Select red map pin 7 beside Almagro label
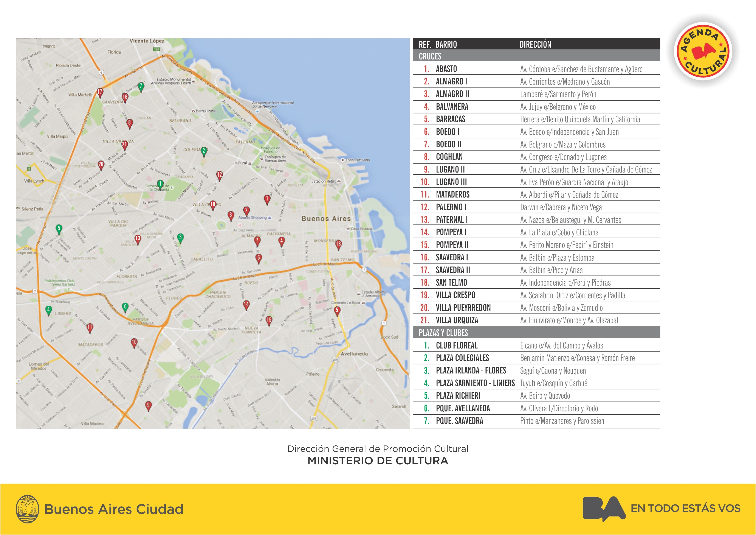Screen dimensions: 756x535 coord(257,242)
